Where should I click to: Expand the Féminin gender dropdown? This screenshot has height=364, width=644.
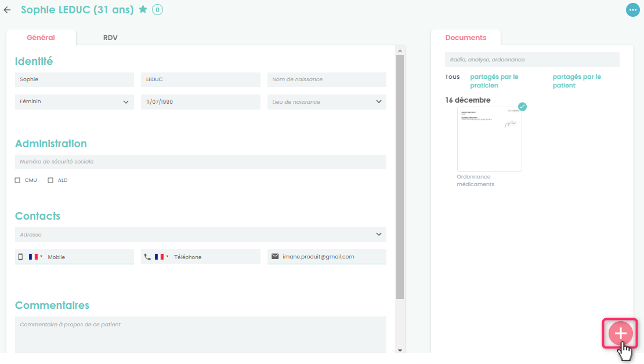tap(125, 102)
